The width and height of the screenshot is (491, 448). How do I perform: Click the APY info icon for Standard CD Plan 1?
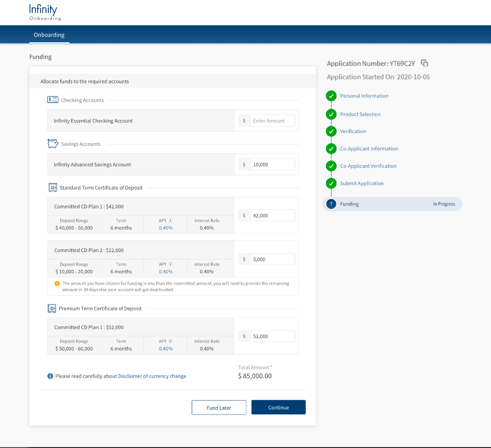tap(171, 220)
